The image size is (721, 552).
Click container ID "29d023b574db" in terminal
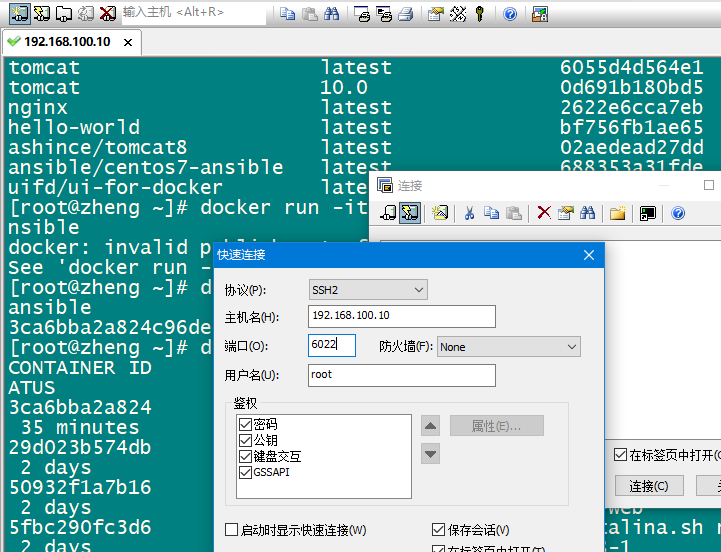click(x=80, y=447)
